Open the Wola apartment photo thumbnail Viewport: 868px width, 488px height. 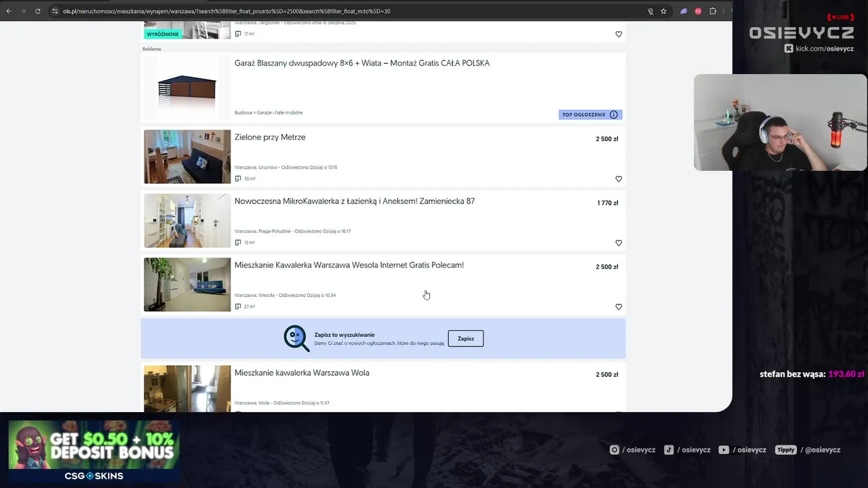coord(187,388)
